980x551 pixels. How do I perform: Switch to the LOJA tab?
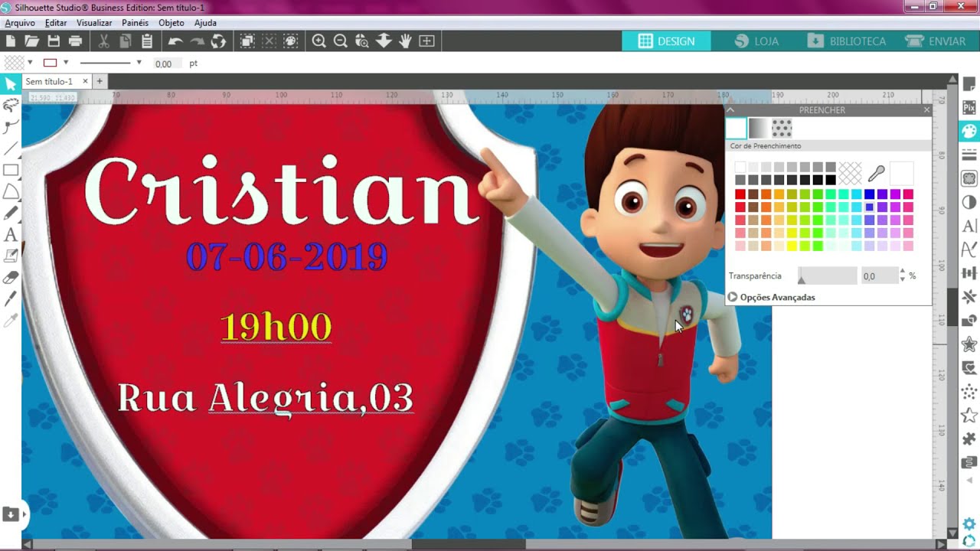(x=756, y=41)
